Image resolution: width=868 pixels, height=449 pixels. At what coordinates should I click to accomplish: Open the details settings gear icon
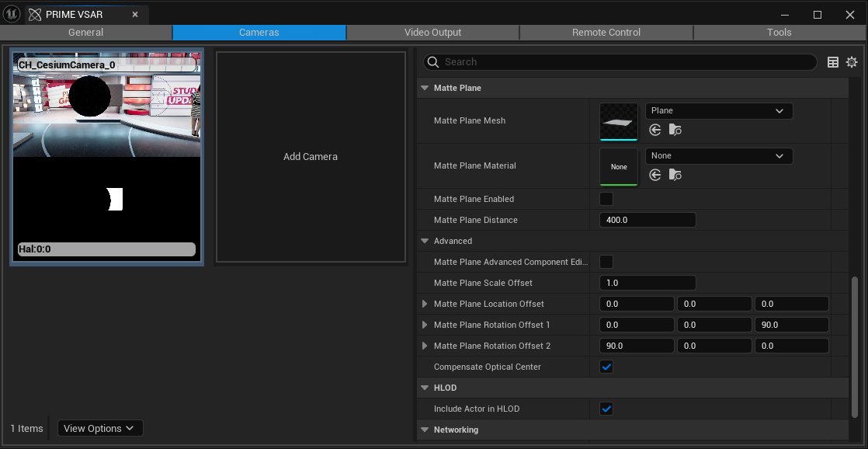(852, 62)
